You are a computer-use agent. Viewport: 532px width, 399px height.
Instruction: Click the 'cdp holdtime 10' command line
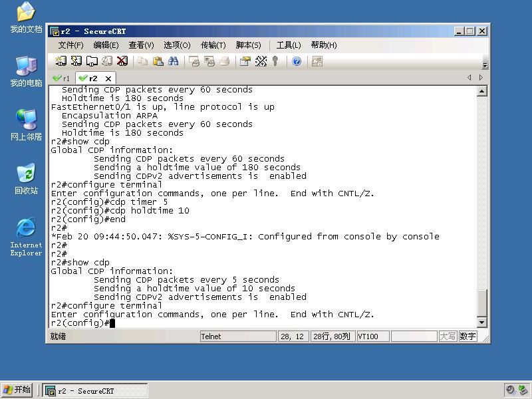click(x=120, y=211)
